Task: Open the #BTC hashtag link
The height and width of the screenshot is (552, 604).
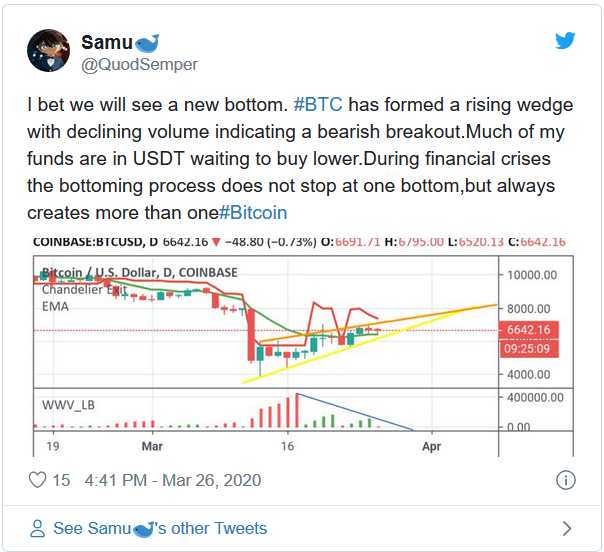Action: click(x=318, y=105)
